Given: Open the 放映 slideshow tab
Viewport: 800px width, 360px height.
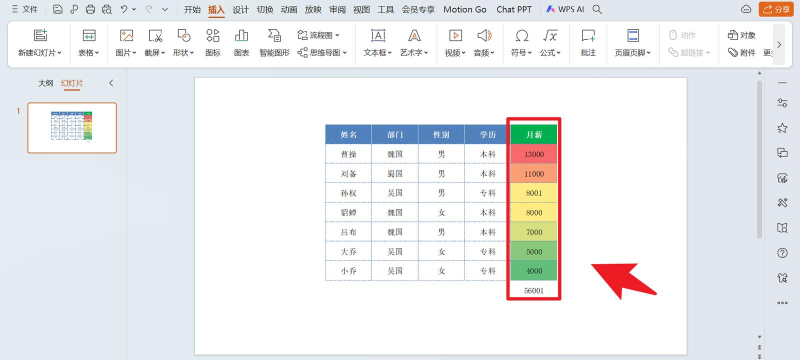Looking at the screenshot, I should pos(313,9).
